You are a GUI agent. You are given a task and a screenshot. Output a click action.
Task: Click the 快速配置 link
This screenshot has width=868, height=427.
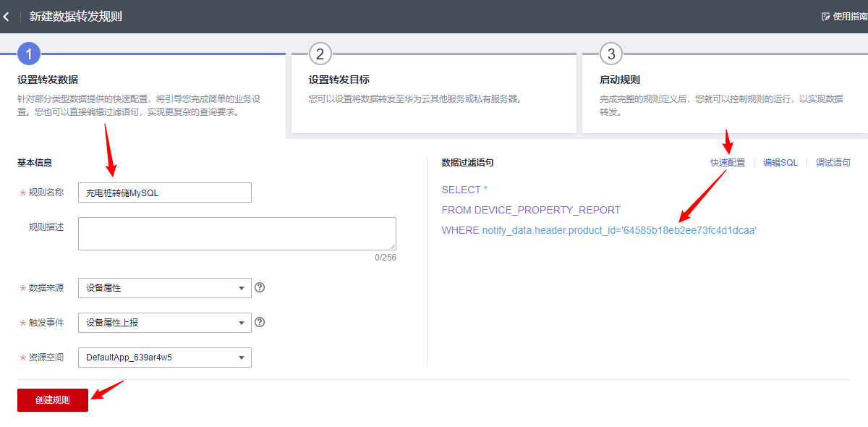pyautogui.click(x=727, y=163)
